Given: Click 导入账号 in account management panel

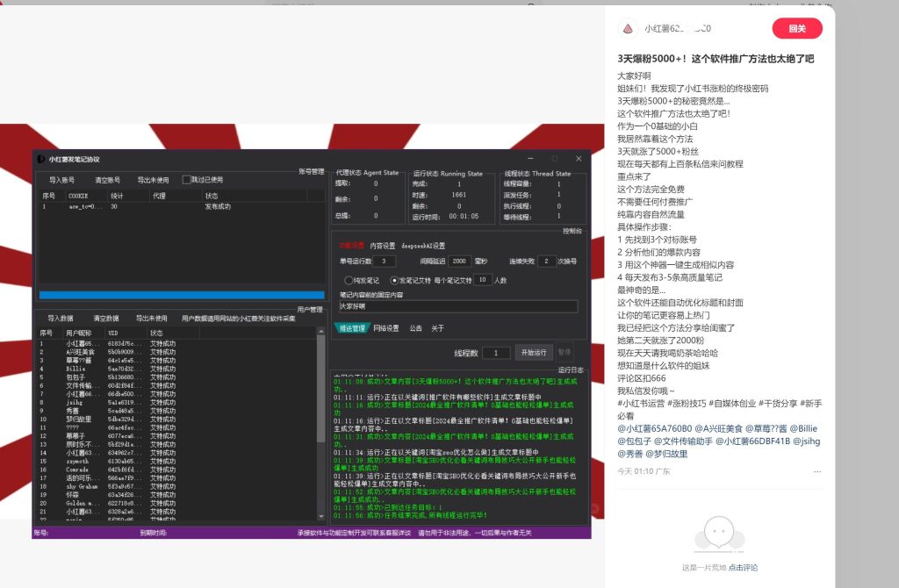Looking at the screenshot, I should point(61,180).
